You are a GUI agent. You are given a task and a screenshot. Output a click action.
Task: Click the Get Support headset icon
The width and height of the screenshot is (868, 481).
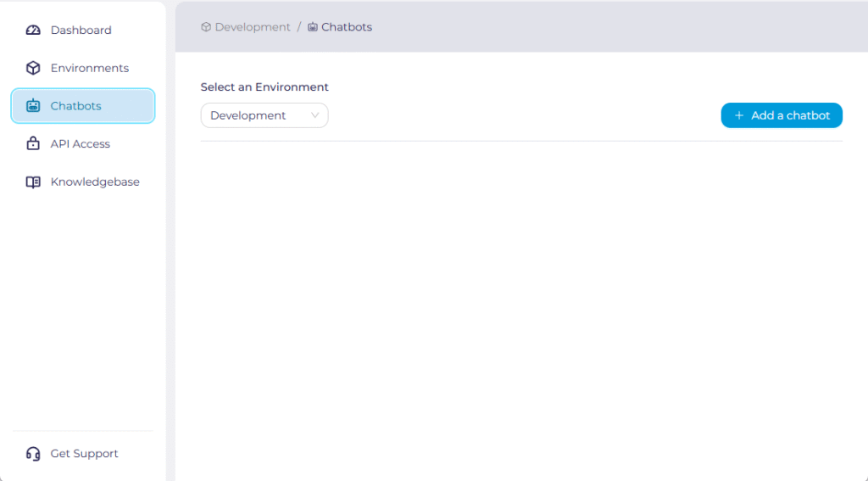tap(33, 454)
